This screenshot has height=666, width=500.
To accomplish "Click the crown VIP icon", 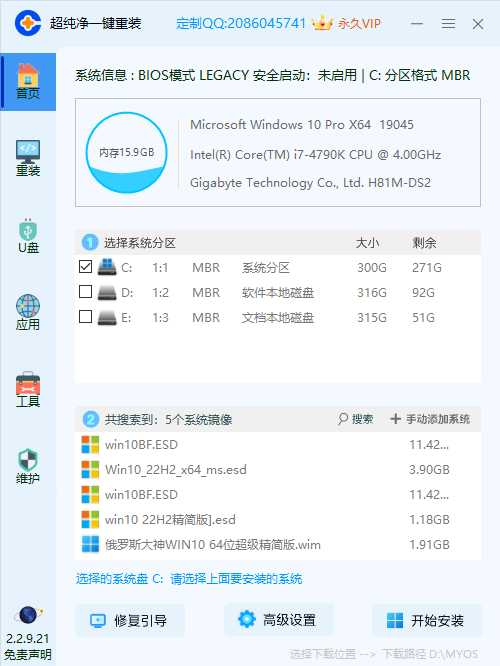I will click(x=322, y=23).
